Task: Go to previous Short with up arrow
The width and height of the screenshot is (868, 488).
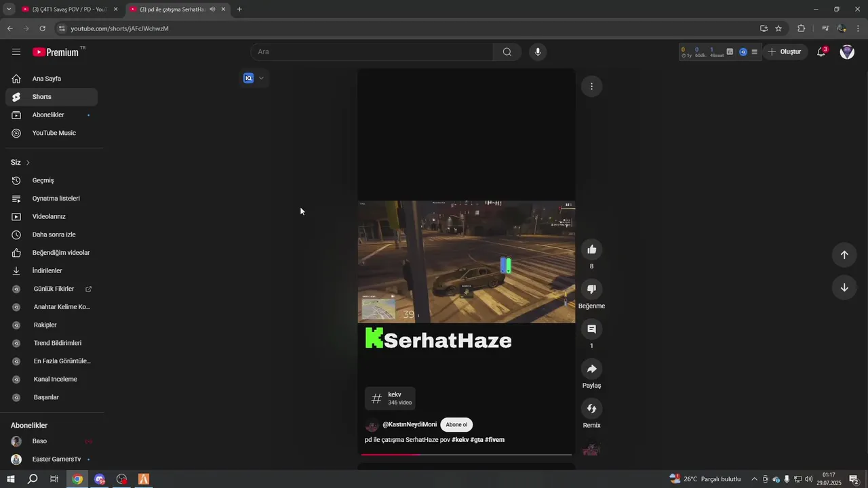Action: (x=844, y=255)
